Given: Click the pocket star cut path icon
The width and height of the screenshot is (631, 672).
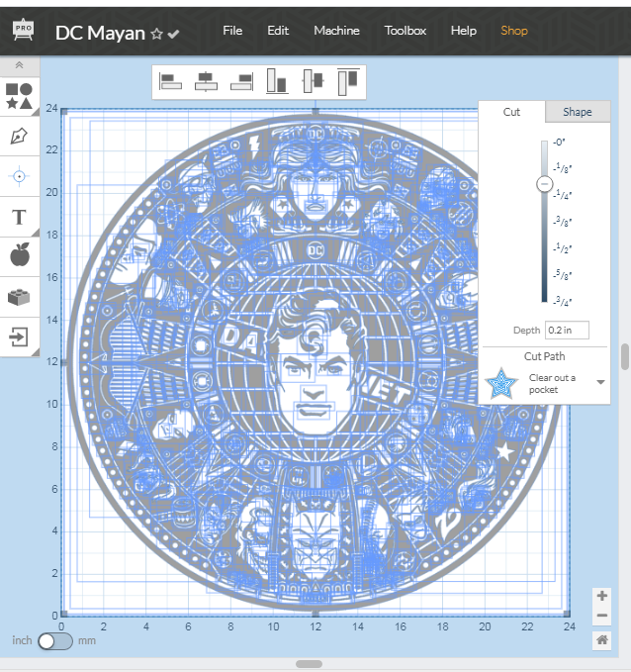Looking at the screenshot, I should [501, 384].
